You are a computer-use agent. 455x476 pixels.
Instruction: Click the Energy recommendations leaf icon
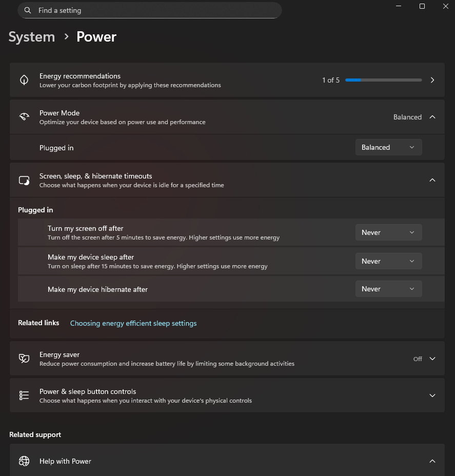point(24,80)
